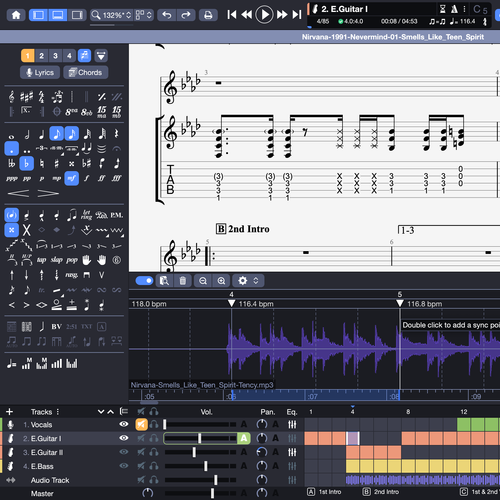500x500 pixels.
Task: Apply the tap effect
Action: [41, 260]
